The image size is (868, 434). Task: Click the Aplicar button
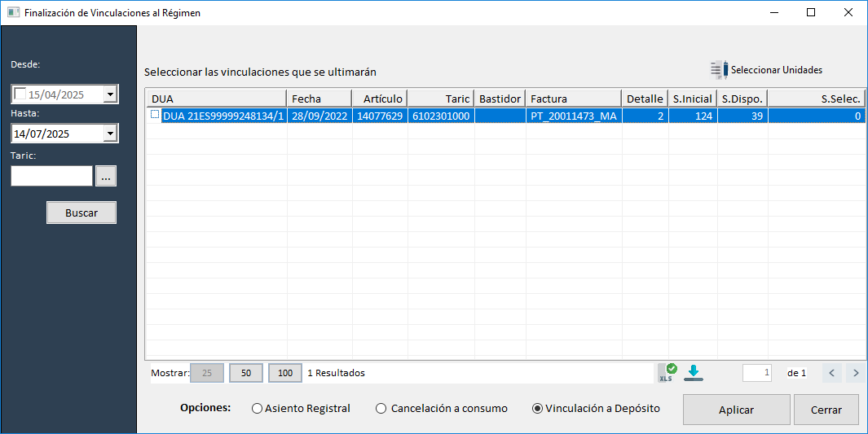pos(736,410)
